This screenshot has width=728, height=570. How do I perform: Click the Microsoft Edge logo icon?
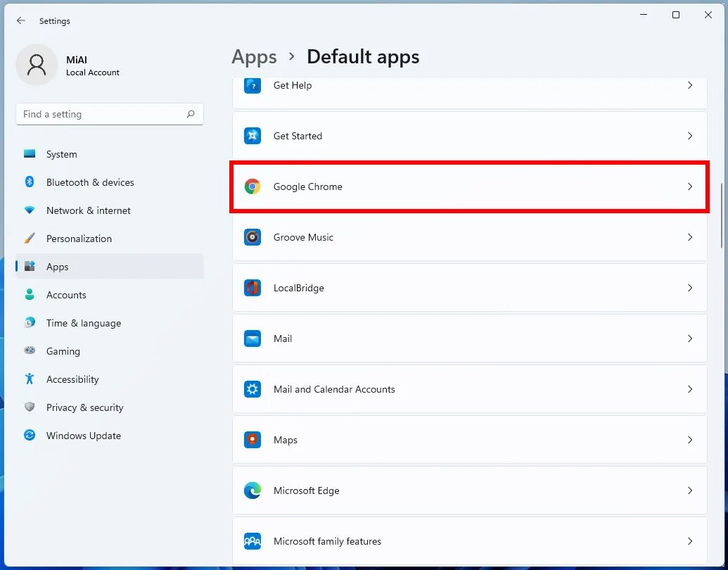pyautogui.click(x=252, y=490)
